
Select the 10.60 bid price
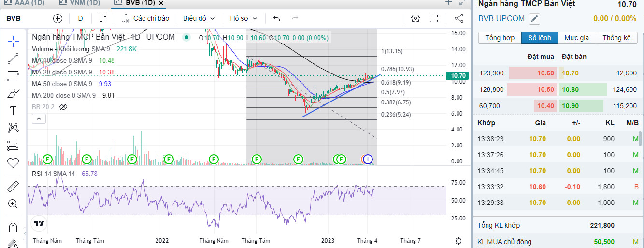tap(545, 73)
